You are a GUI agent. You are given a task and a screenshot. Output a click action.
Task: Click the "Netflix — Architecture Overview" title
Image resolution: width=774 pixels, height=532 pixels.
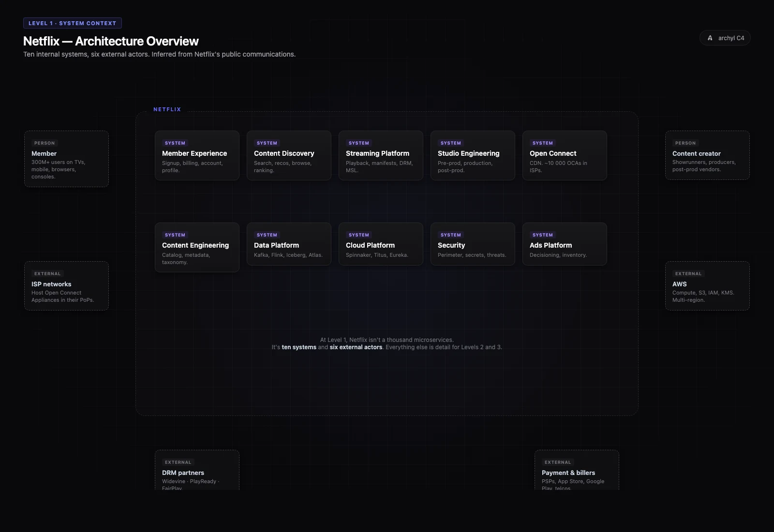click(111, 41)
